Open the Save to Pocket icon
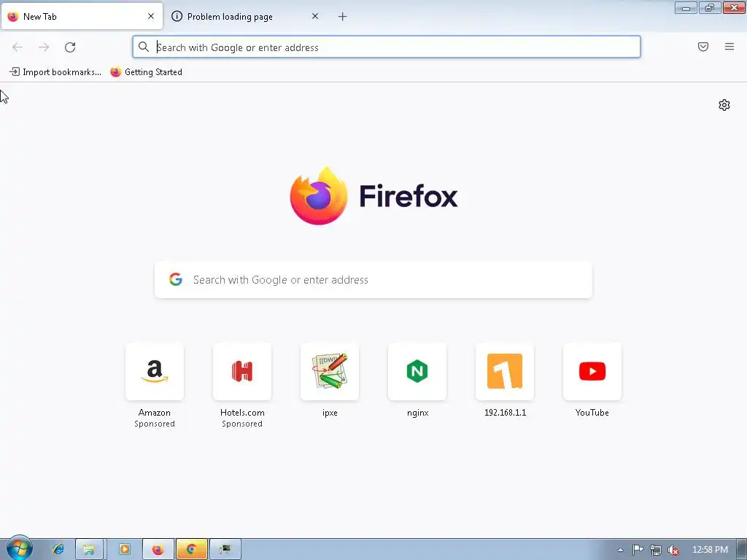The height and width of the screenshot is (560, 747). point(703,47)
